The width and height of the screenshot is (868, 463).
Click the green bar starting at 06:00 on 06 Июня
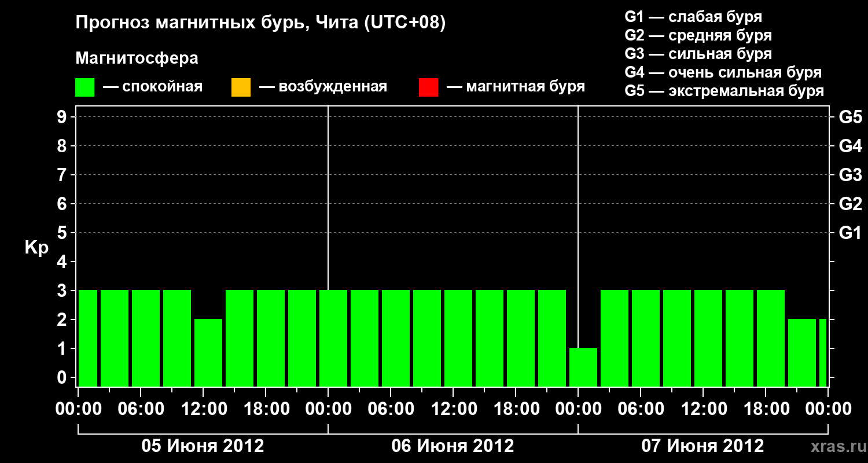[396, 338]
